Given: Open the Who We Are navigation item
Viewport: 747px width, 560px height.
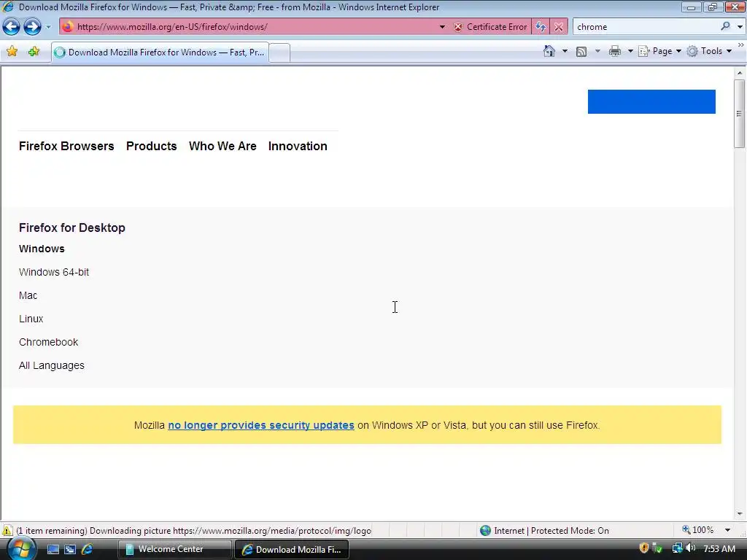Looking at the screenshot, I should [222, 146].
